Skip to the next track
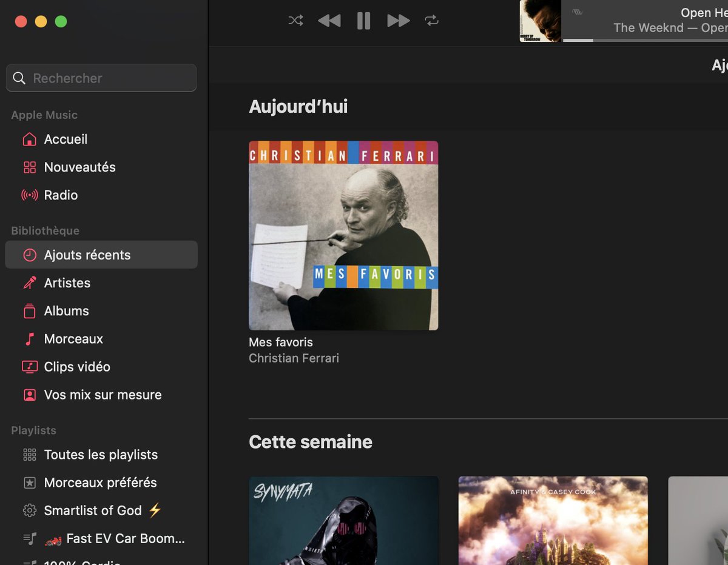This screenshot has width=728, height=565. pyautogui.click(x=398, y=20)
